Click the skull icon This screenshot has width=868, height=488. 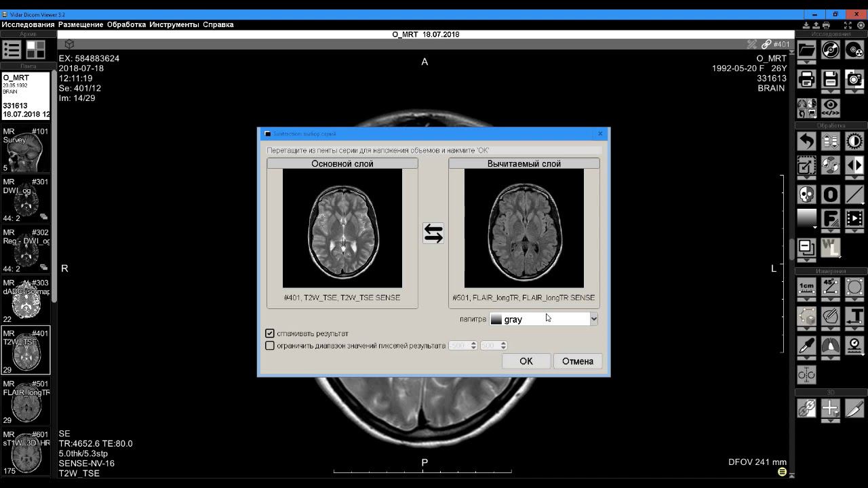click(x=806, y=195)
